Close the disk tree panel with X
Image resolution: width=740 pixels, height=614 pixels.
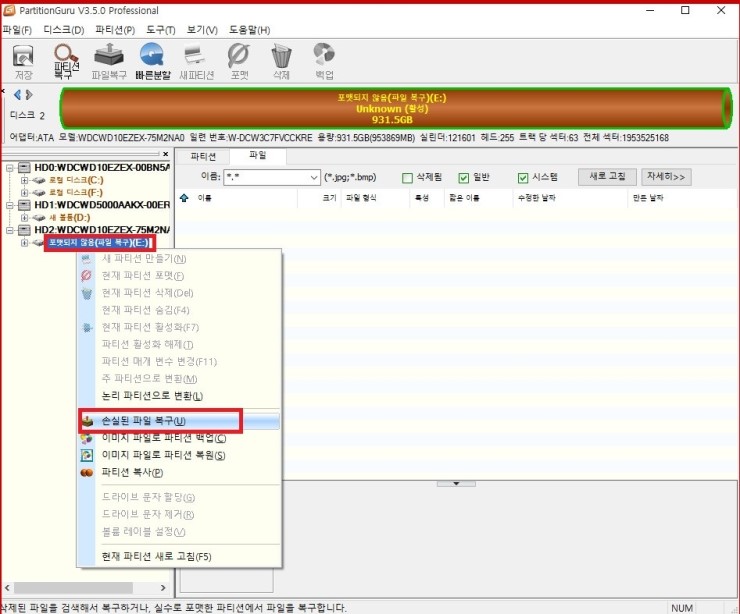166,154
